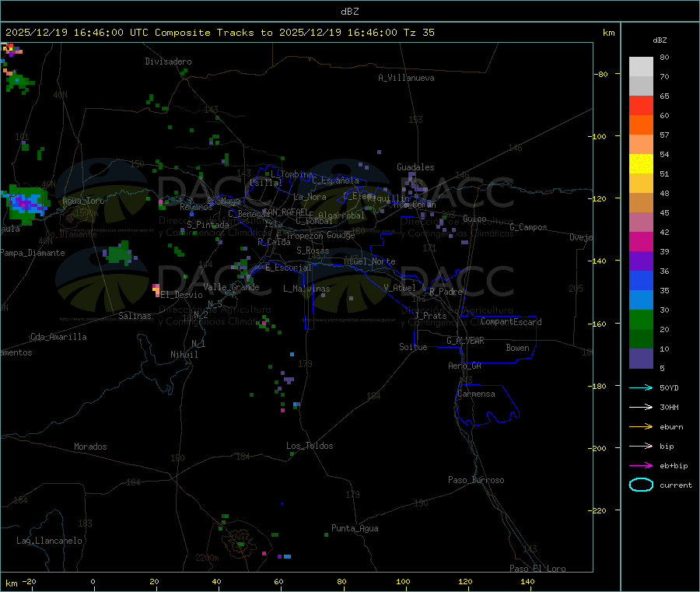Viewport: 700px width, 592px height.
Task: Click the 'SAN_RAFAEL' map label
Action: coord(286,212)
